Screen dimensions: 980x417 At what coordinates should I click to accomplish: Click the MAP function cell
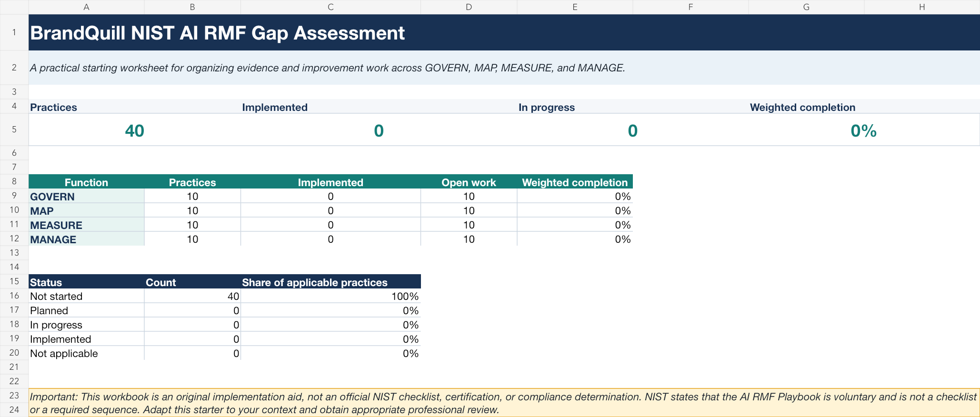tap(86, 210)
